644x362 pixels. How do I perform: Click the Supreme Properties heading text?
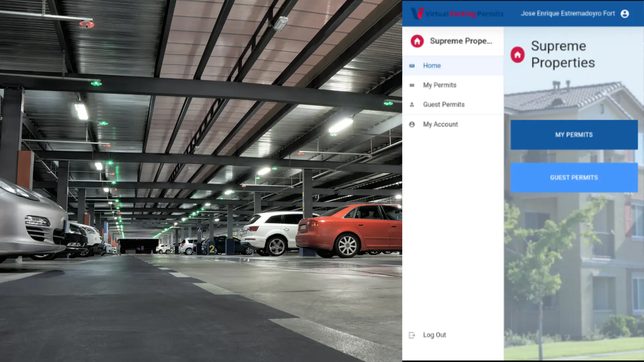coord(563,55)
